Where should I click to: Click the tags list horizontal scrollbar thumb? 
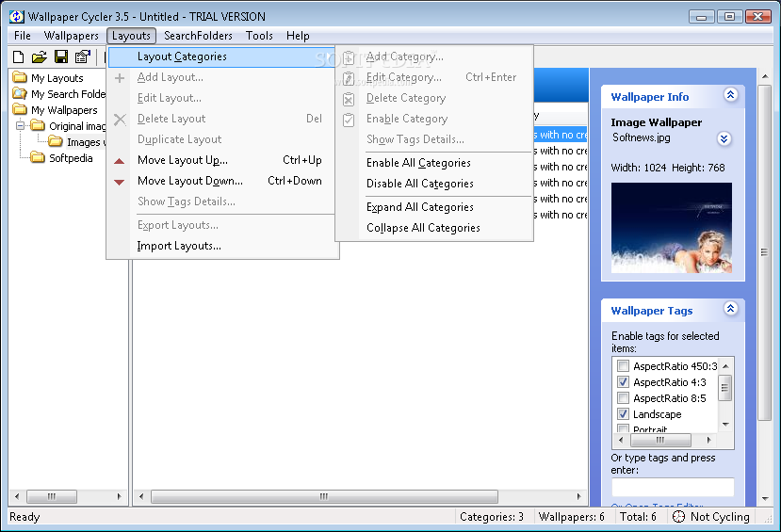pyautogui.click(x=660, y=440)
